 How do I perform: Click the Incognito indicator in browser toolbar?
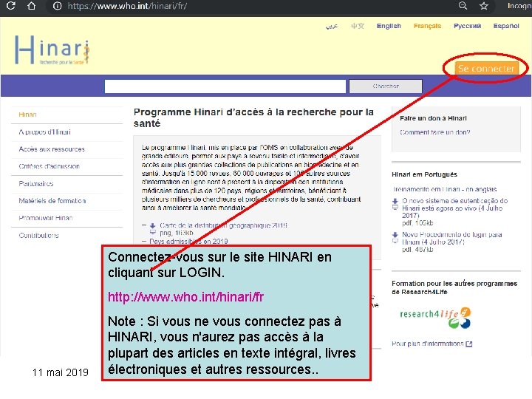(519, 6)
